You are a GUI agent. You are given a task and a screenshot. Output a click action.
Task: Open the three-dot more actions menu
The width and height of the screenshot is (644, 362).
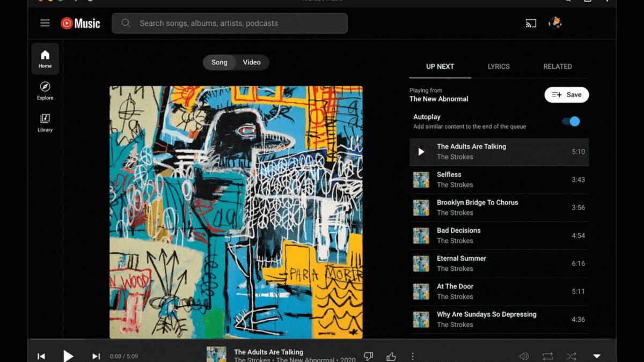pos(413,356)
